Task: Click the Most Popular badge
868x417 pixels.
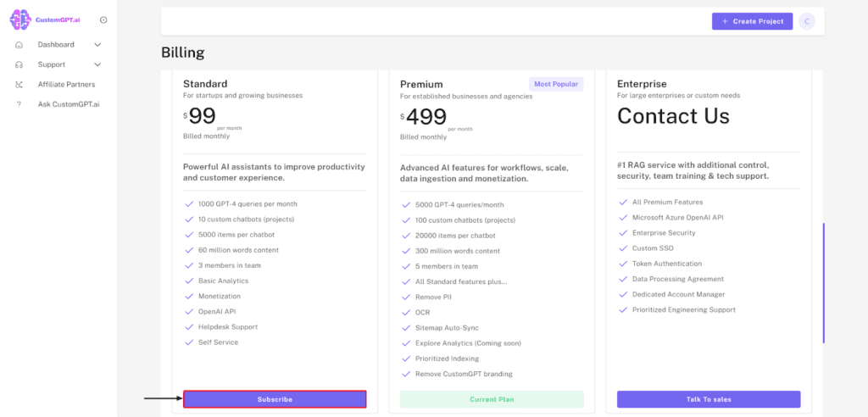Action: point(556,84)
